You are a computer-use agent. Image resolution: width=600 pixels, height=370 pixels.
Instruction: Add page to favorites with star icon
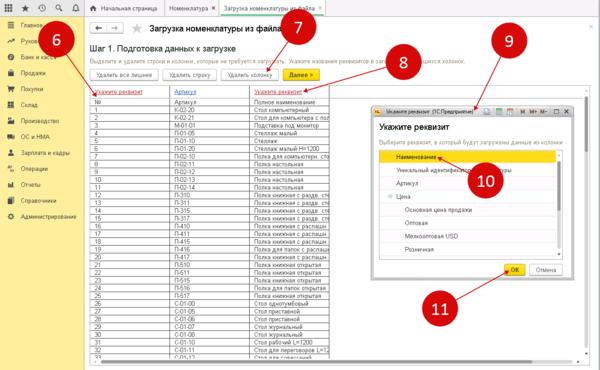137,29
